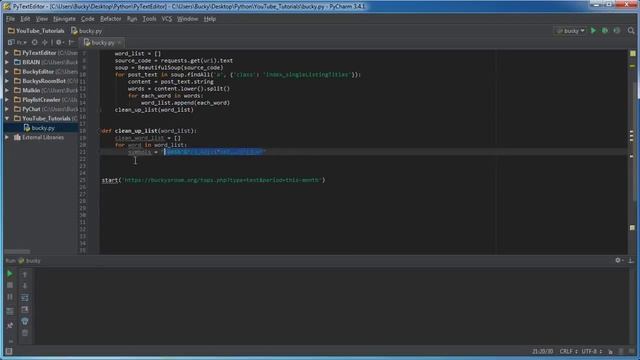Expand the BRAIN folder

point(7,62)
